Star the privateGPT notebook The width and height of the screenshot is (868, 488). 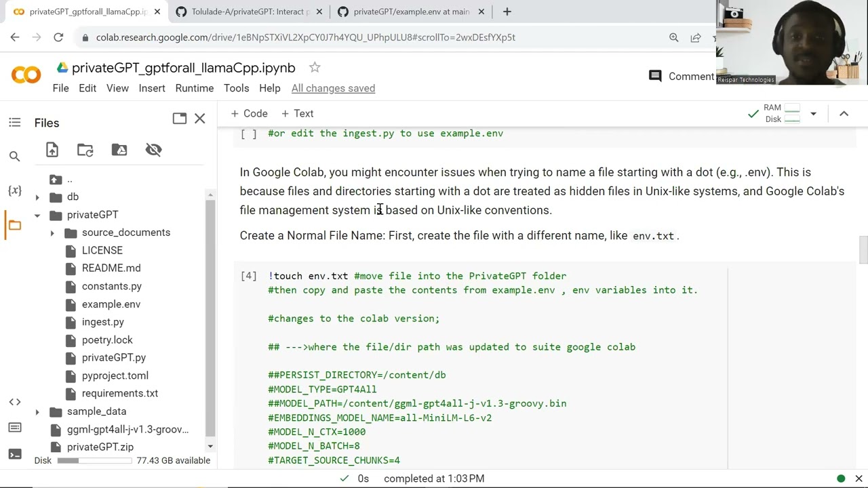tap(315, 67)
